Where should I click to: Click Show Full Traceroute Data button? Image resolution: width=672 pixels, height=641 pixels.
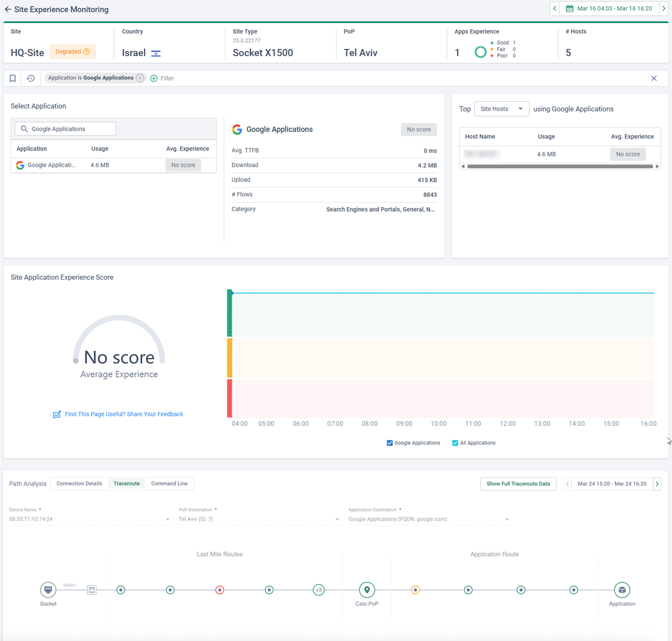518,484
